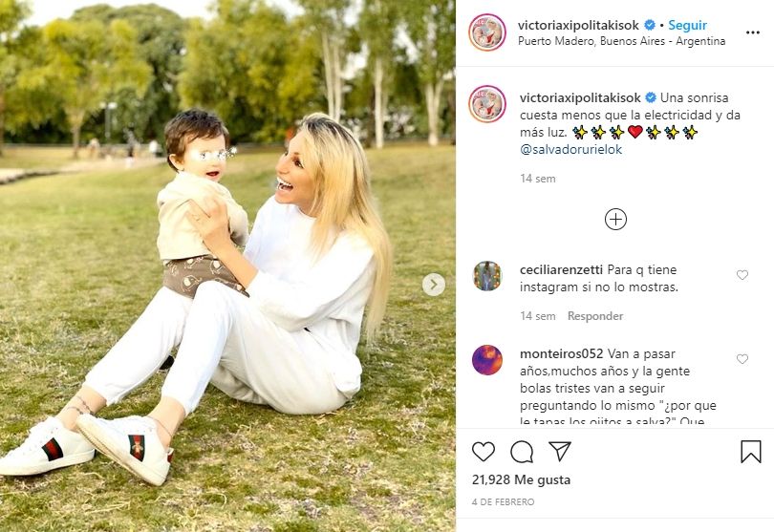The width and height of the screenshot is (774, 532).
Task: Open Puerto Madero location link
Action: click(x=621, y=41)
